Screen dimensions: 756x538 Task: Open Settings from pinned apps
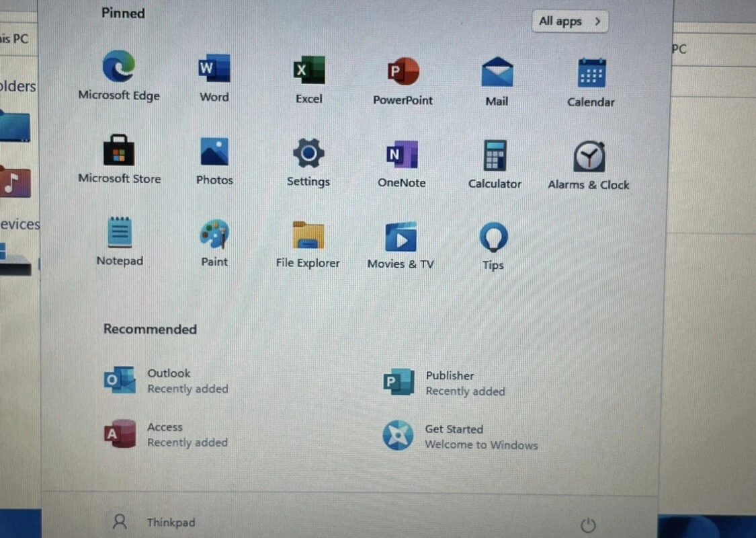pos(308,163)
